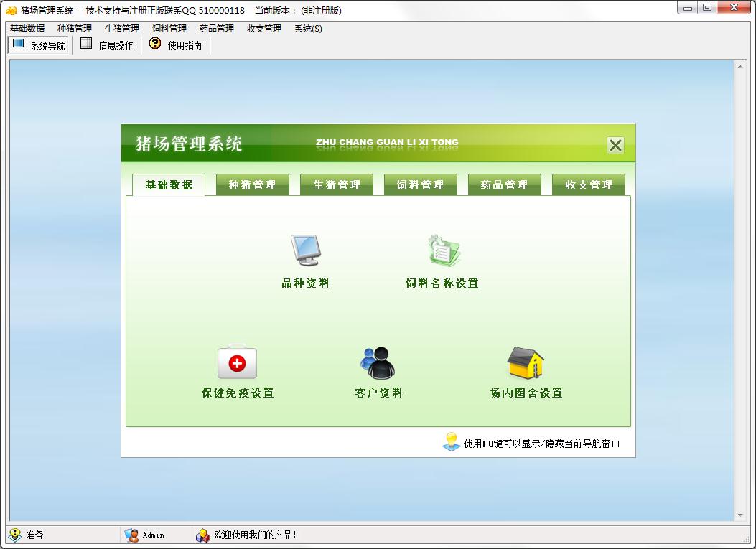Restore down the application window
This screenshot has height=549, width=756.
(x=707, y=8)
